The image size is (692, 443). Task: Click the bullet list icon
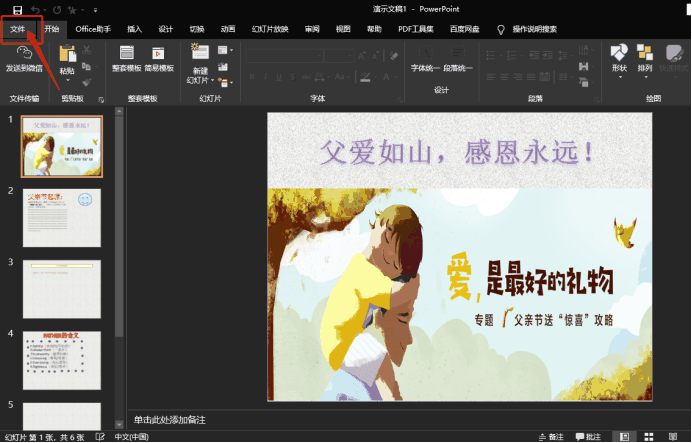coord(491,55)
